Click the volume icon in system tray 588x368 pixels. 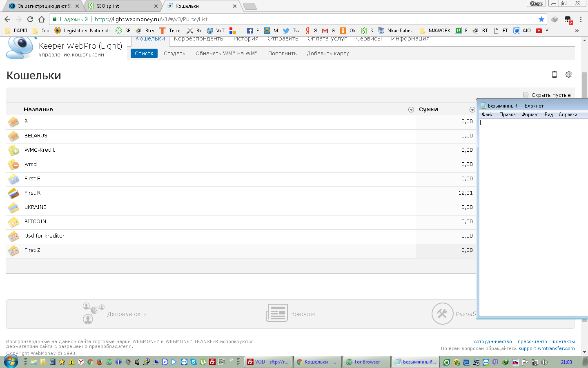(544, 362)
